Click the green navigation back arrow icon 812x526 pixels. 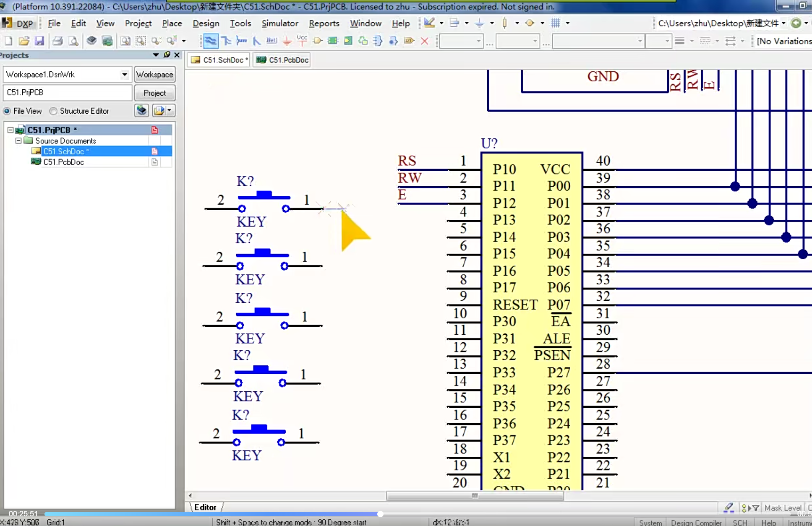(x=796, y=23)
